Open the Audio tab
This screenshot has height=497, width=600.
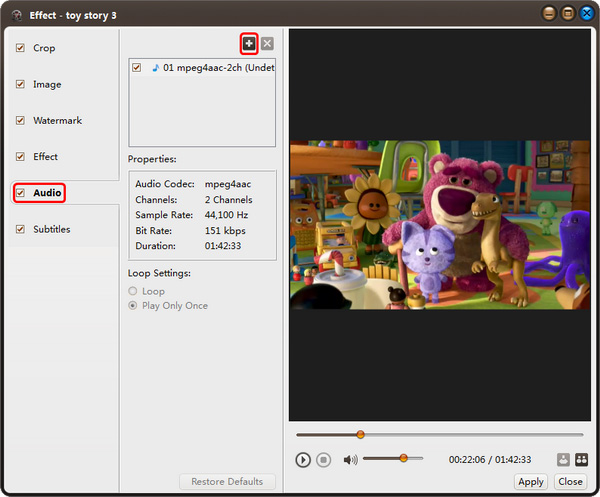coord(47,192)
